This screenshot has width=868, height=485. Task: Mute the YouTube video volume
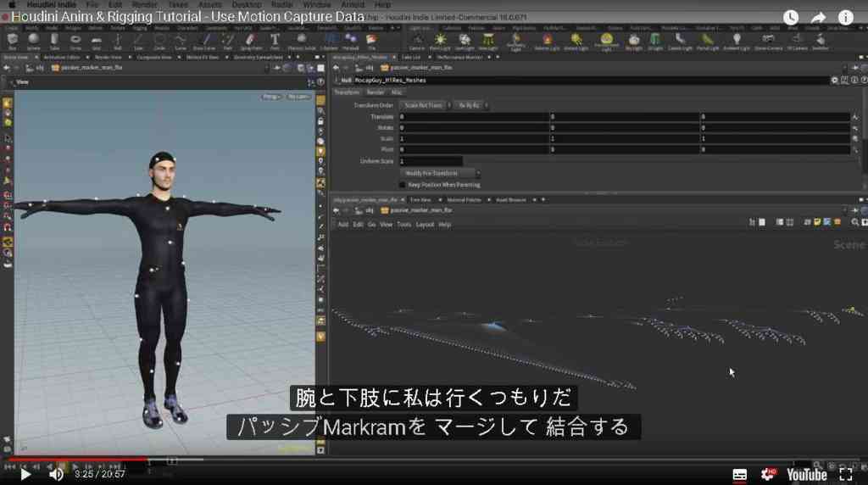pyautogui.click(x=56, y=475)
